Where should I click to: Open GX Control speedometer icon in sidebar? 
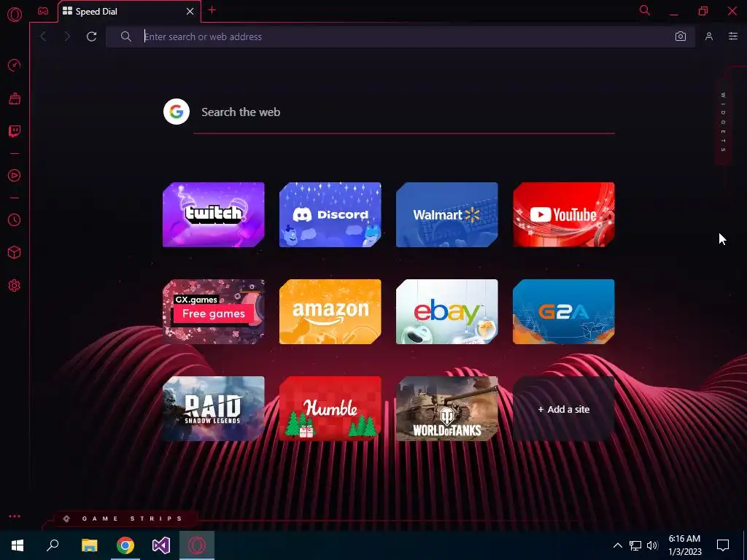click(15, 65)
